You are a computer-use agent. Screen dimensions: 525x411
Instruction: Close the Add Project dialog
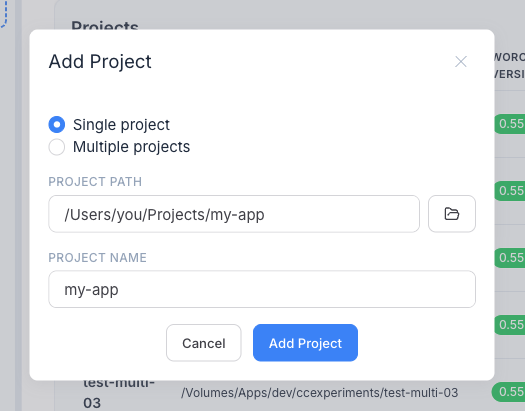[461, 62]
